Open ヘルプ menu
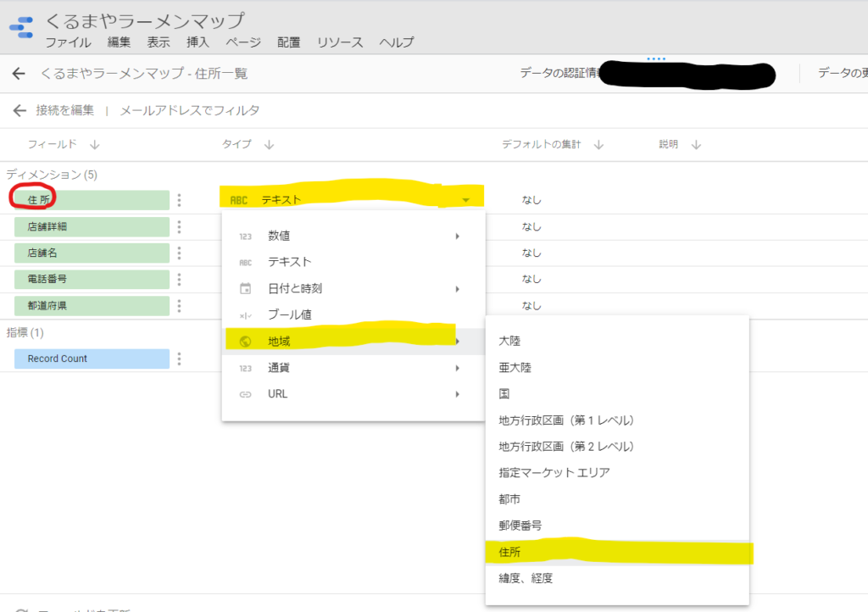 pos(397,42)
